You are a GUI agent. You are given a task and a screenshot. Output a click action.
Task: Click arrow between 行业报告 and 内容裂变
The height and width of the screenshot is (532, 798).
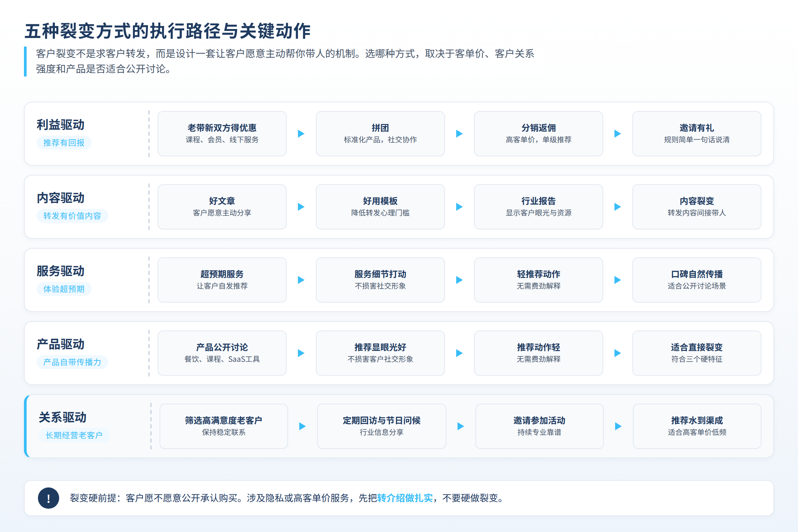point(617,207)
